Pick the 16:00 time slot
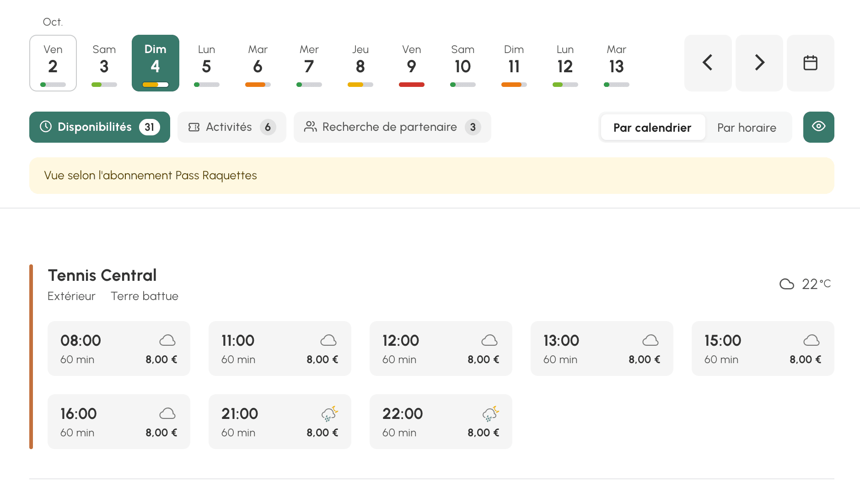Image resolution: width=860 pixels, height=504 pixels. point(119,422)
